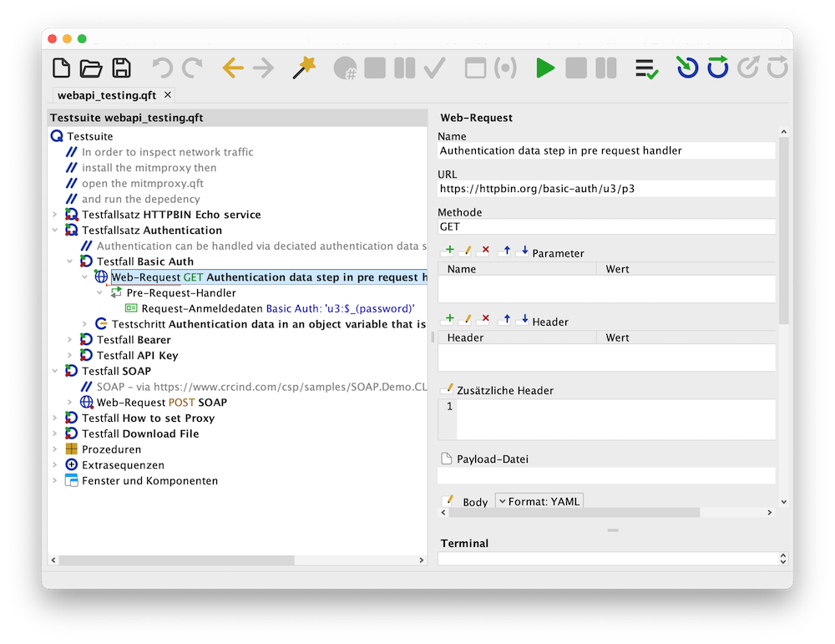Click the checklist icon with the green checkmark
835x644 pixels.
click(x=645, y=69)
